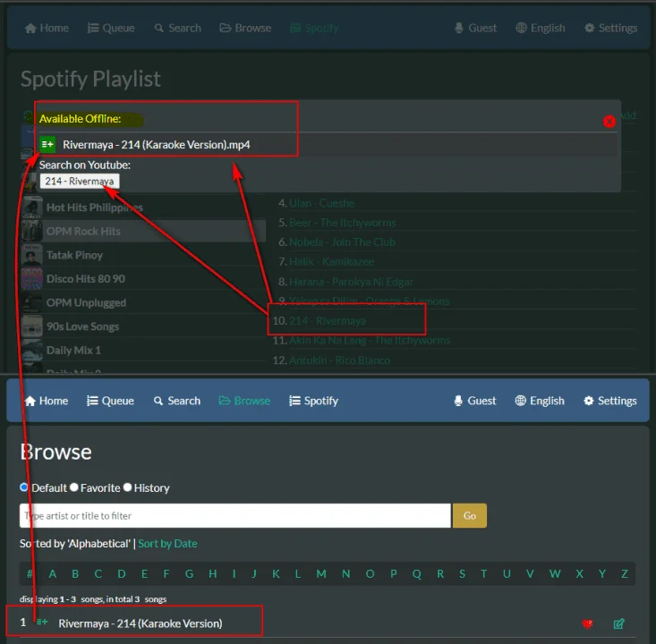
Task: Click Guest in the lower navbar
Action: (x=475, y=401)
